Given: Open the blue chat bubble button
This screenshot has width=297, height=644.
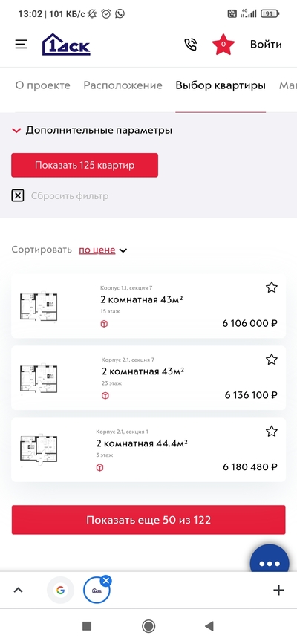Looking at the screenshot, I should (x=270, y=562).
